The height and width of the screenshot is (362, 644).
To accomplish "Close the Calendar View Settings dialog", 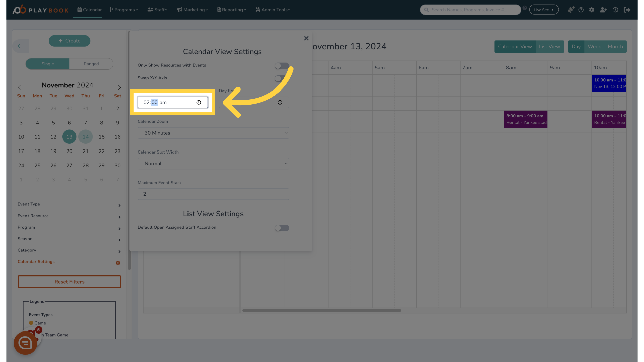I will coord(306,38).
